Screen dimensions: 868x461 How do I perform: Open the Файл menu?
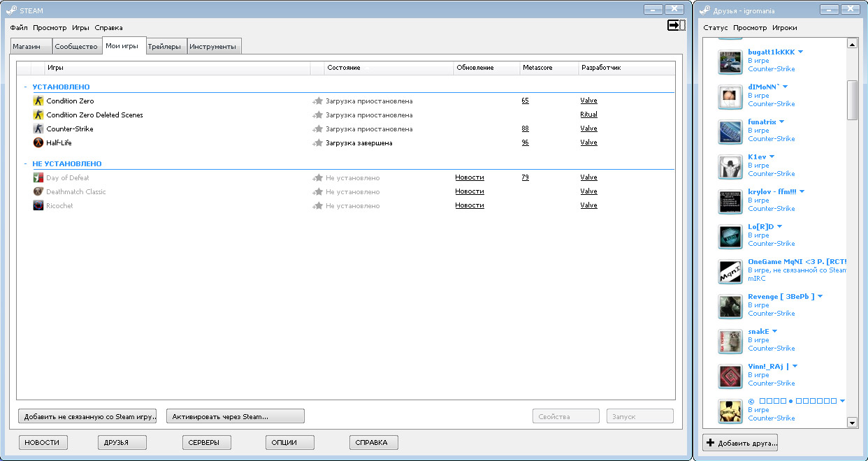[x=19, y=28]
